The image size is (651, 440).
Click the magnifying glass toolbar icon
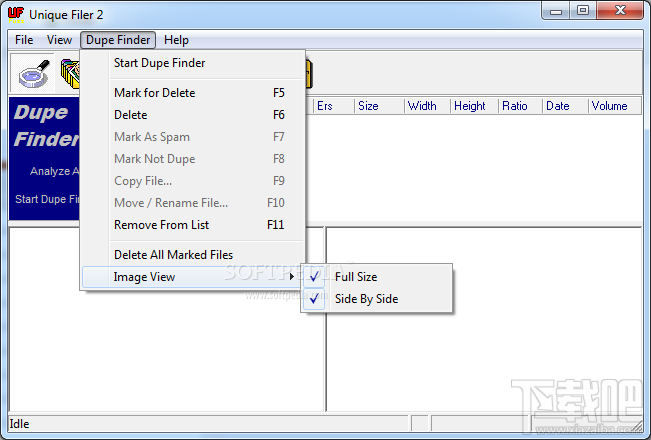[x=33, y=73]
